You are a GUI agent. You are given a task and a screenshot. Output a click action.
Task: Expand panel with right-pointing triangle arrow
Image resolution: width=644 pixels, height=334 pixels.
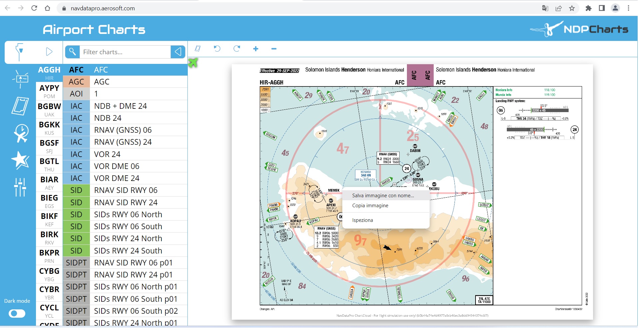point(49,52)
